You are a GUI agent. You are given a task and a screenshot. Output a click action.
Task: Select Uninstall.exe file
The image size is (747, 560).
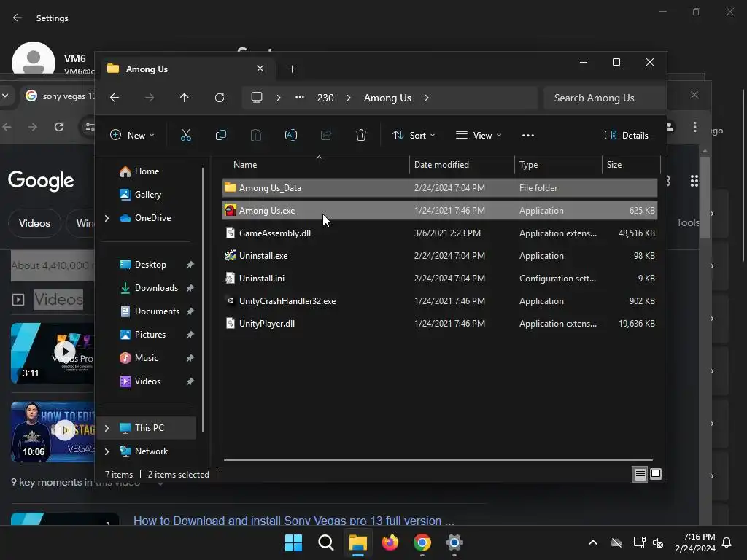pyautogui.click(x=440, y=256)
